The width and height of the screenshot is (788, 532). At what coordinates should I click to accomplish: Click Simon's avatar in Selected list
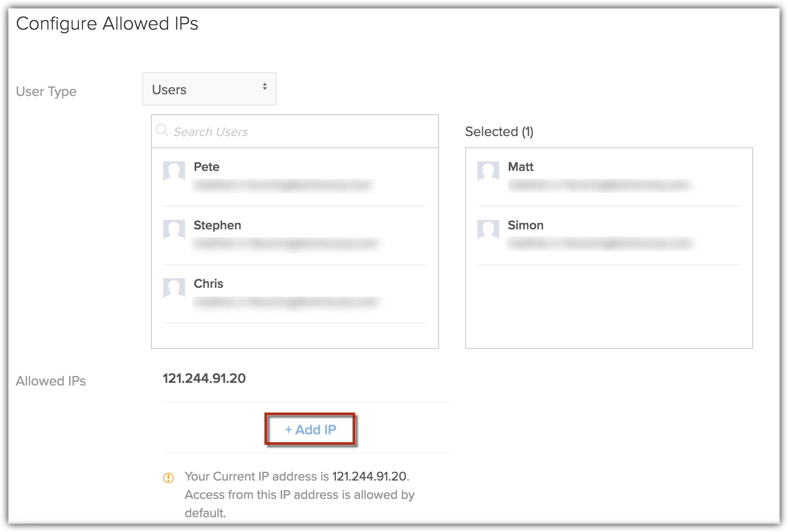point(488,229)
